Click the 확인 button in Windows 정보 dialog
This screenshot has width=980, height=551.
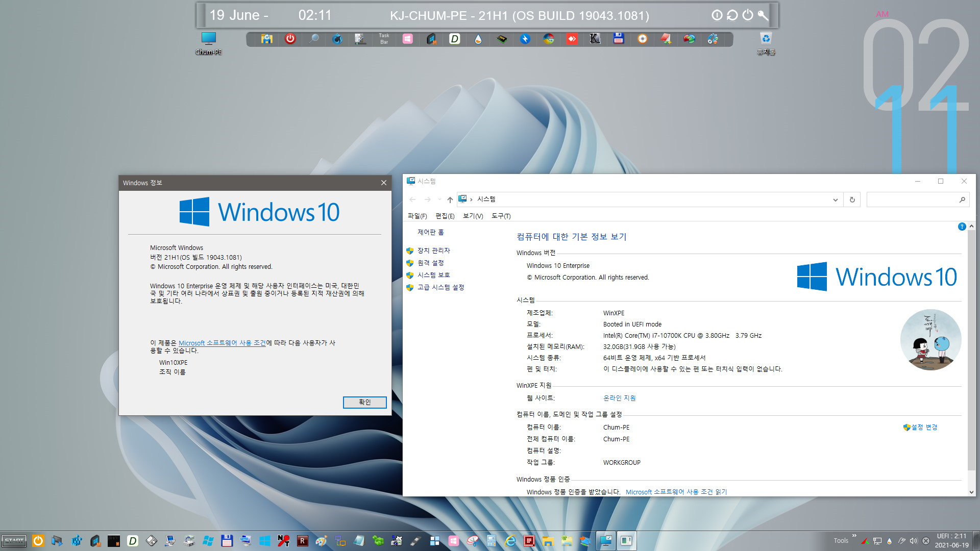coord(364,402)
